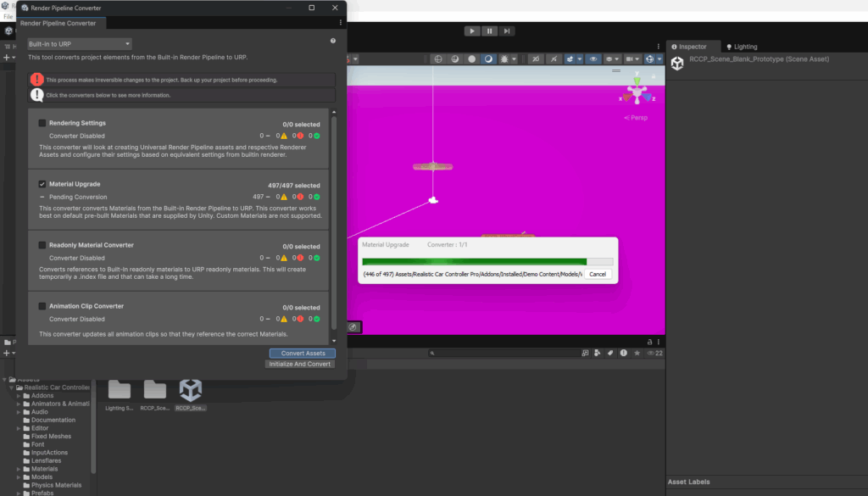Click the favorites star icon in Project panel
The height and width of the screenshot is (496, 868).
point(637,353)
